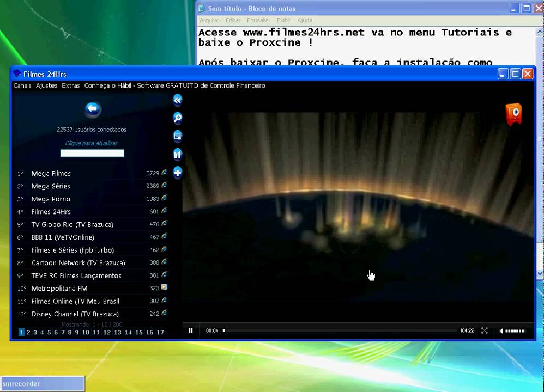Go to channel list page 2
This screenshot has width=544, height=392.
(28, 333)
